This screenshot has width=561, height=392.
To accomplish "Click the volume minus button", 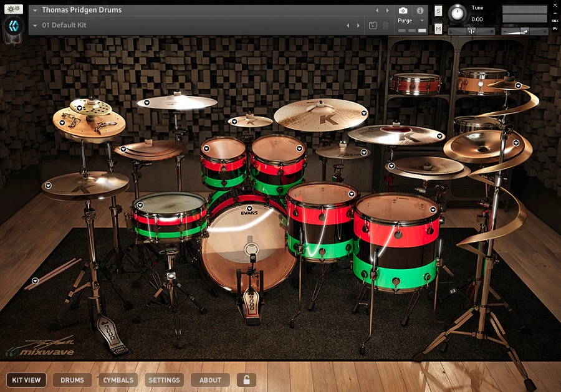I will coord(504,32).
